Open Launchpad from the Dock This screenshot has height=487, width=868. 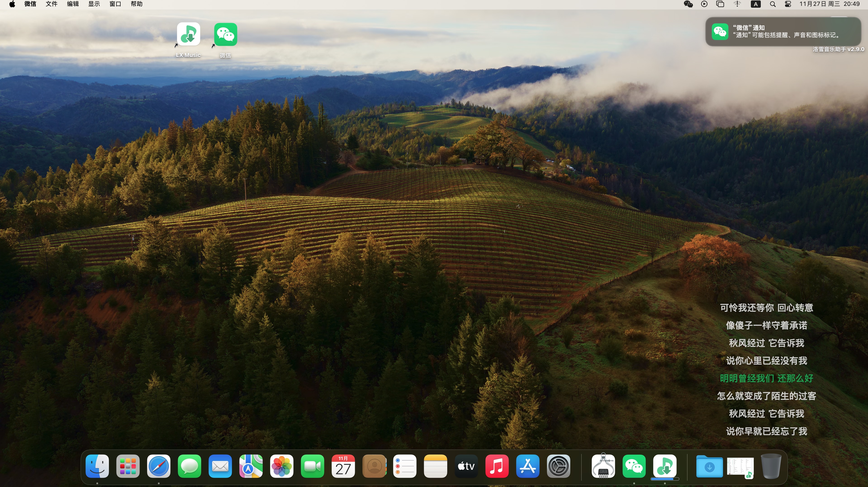point(128,466)
